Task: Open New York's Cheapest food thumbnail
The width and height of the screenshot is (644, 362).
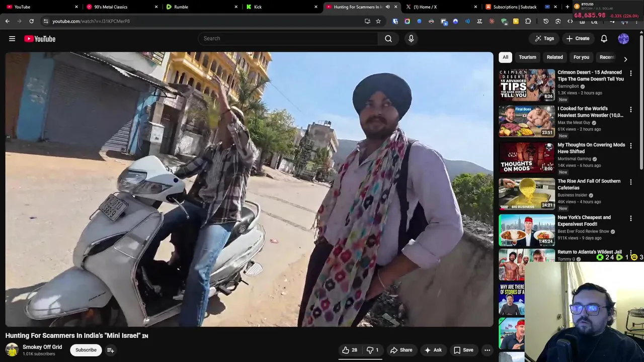Action: point(527,230)
